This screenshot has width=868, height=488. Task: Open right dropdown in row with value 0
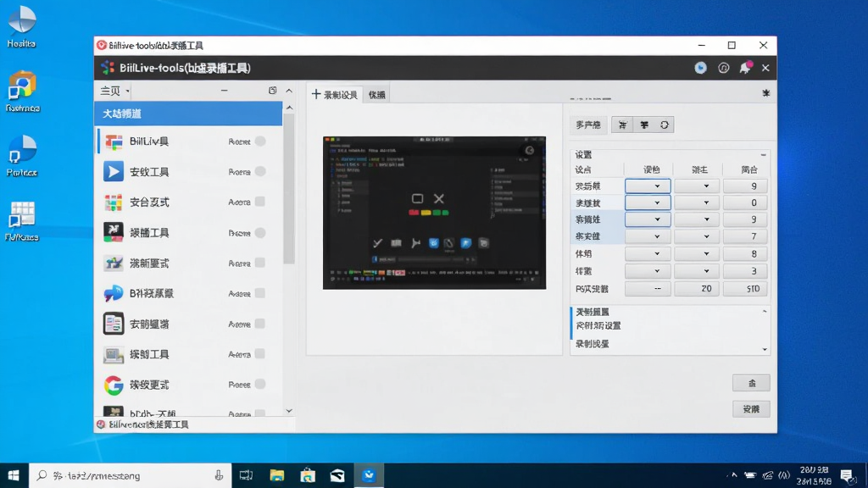pyautogui.click(x=697, y=202)
